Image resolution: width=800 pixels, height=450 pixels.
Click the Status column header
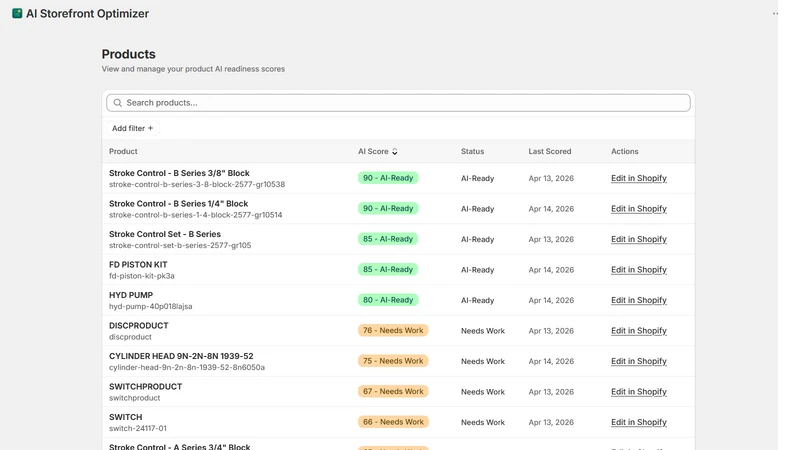472,152
